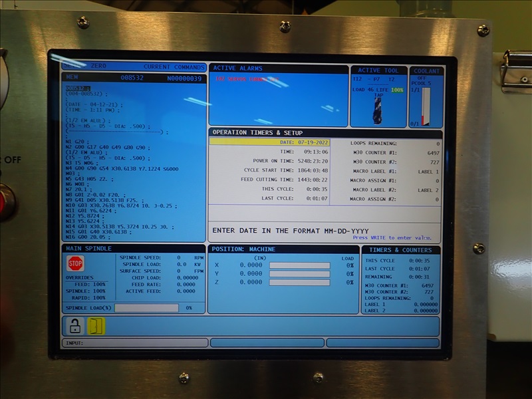The height and width of the screenshot is (399, 532).
Task: Click the X axis load bar
Action: (x=299, y=265)
